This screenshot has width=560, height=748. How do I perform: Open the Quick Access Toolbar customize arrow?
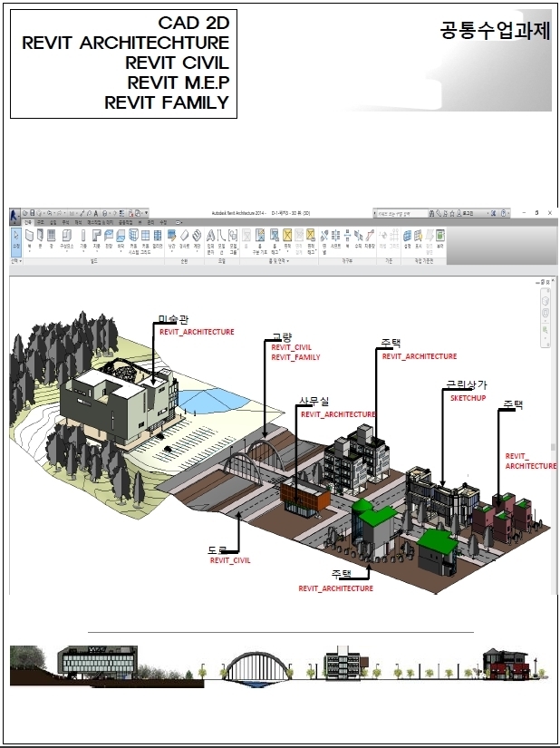click(x=146, y=213)
